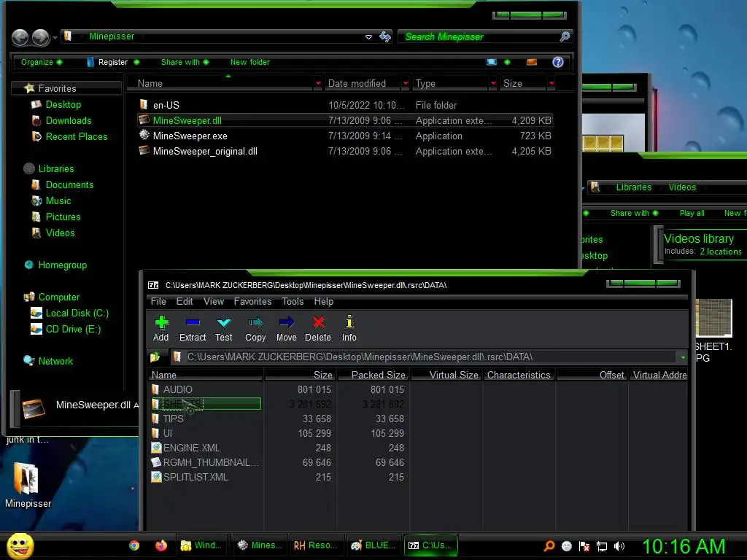Toggle the preview pane icon in Explorer
The width and height of the screenshot is (747, 560).
[532, 62]
